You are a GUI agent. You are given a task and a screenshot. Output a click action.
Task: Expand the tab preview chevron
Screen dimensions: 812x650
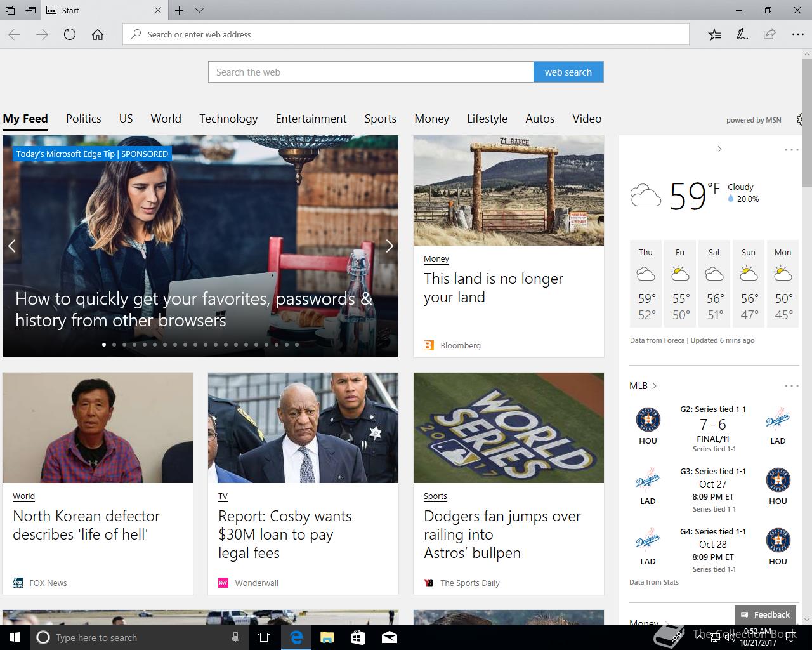pos(199,10)
